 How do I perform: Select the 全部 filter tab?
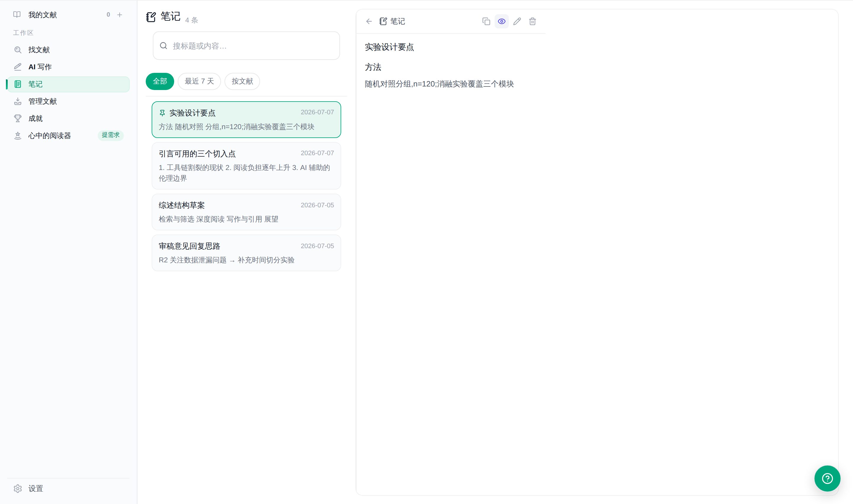click(x=160, y=81)
